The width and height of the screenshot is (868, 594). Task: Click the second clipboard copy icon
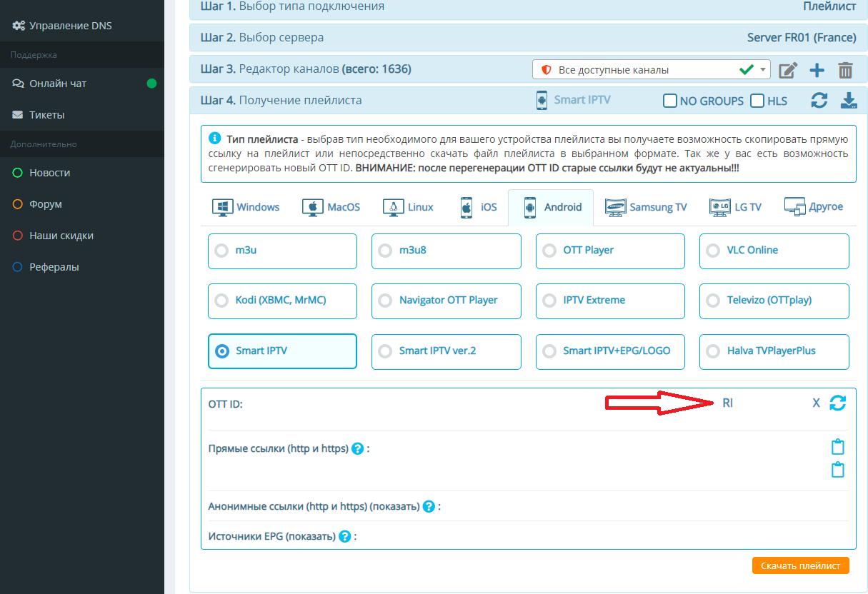tap(838, 470)
